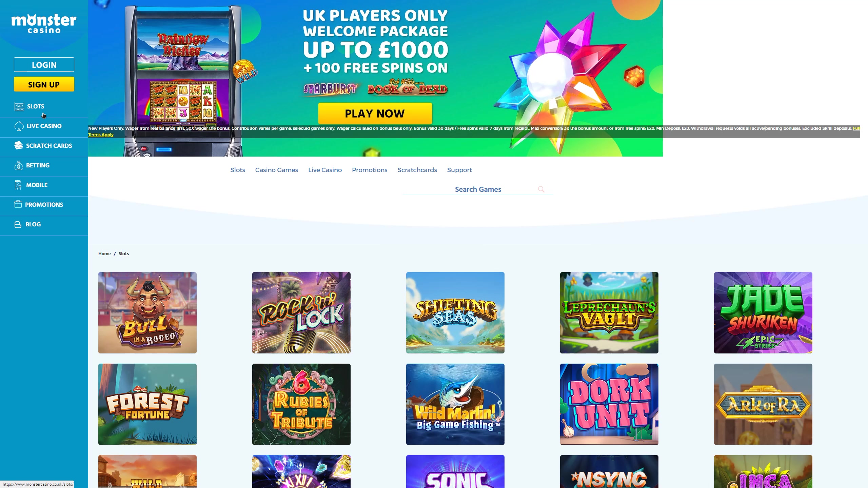
Task: Click the Slots slot-machine icon in sidebar
Action: pos(19,106)
